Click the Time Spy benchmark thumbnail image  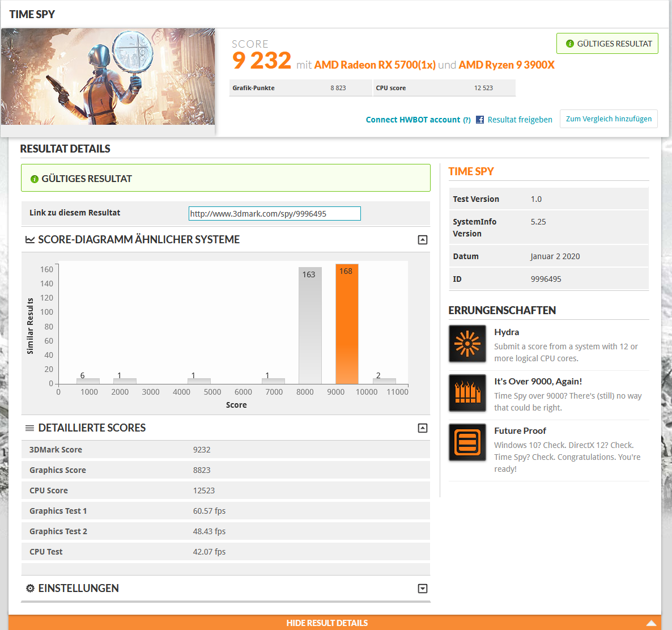pyautogui.click(x=108, y=77)
